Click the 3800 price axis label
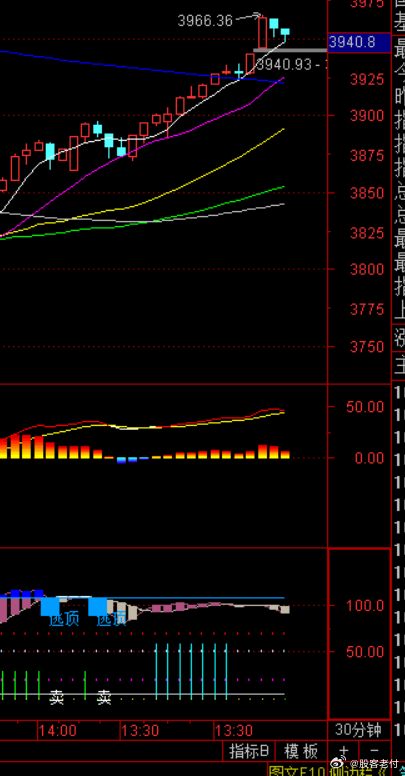405x776 pixels. (367, 270)
